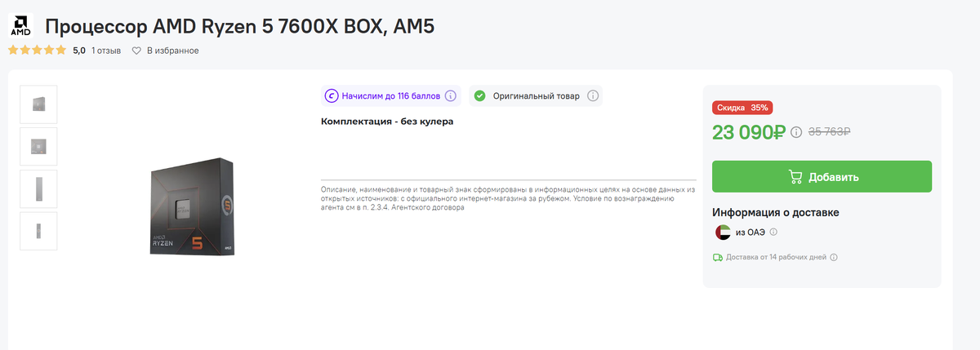
Task: Click the current price 23 090₽
Action: tap(749, 131)
